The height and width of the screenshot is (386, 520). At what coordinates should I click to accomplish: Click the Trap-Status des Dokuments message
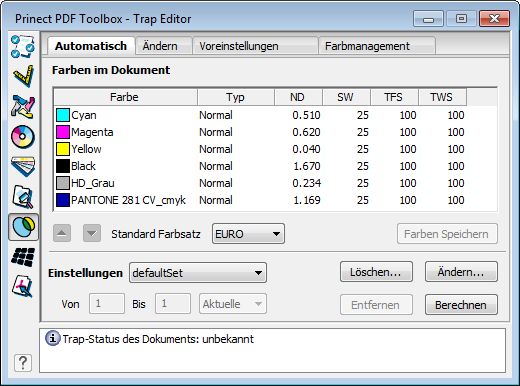pos(158,339)
